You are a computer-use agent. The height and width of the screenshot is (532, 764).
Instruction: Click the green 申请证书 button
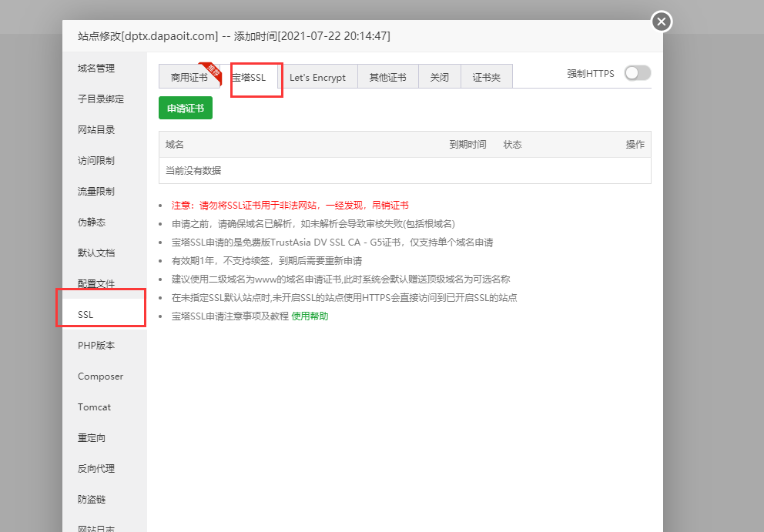coord(185,108)
